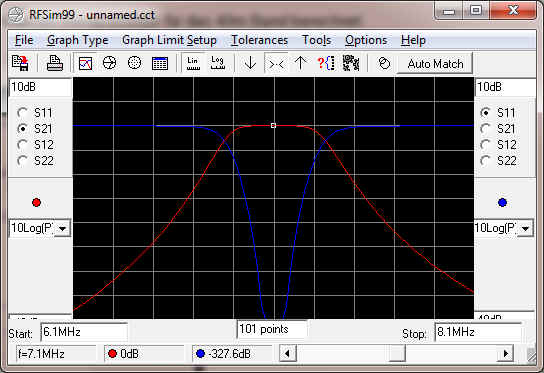Open the Graph Type menu
The image size is (544, 373).
click(x=78, y=40)
